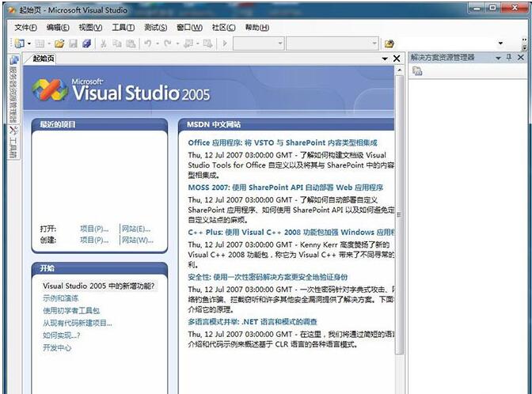The height and width of the screenshot is (394, 532).
Task: Open the 社区(C) menu
Action: tap(223, 28)
